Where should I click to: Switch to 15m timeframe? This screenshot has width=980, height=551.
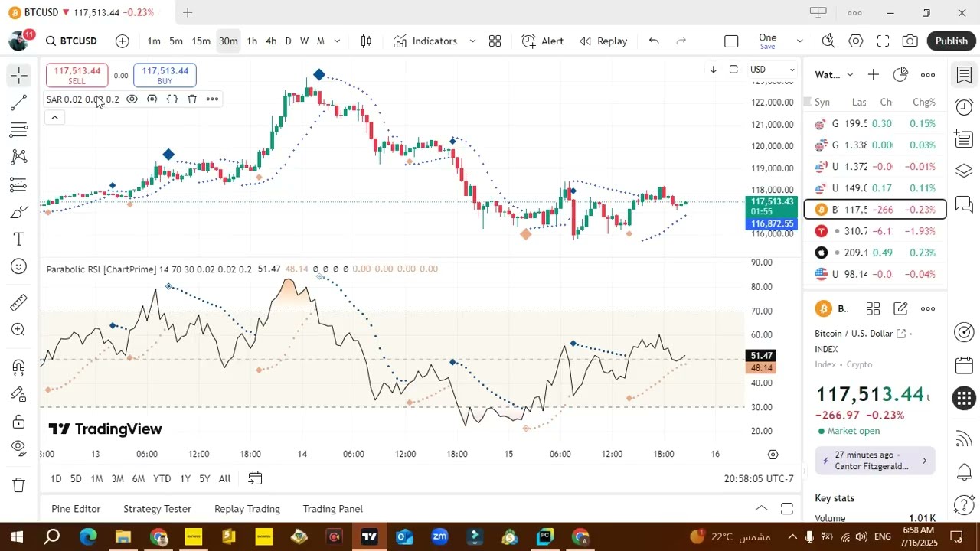point(201,41)
